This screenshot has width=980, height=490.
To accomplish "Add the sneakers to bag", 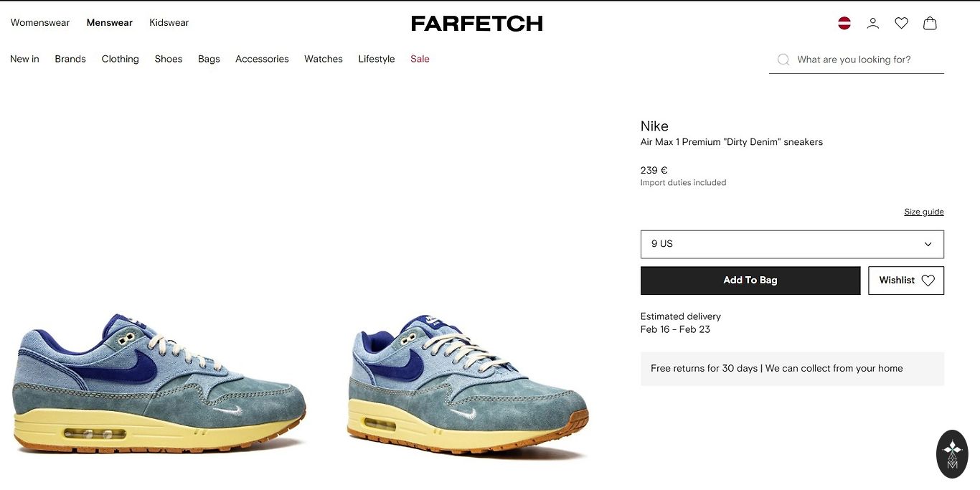I will (750, 281).
